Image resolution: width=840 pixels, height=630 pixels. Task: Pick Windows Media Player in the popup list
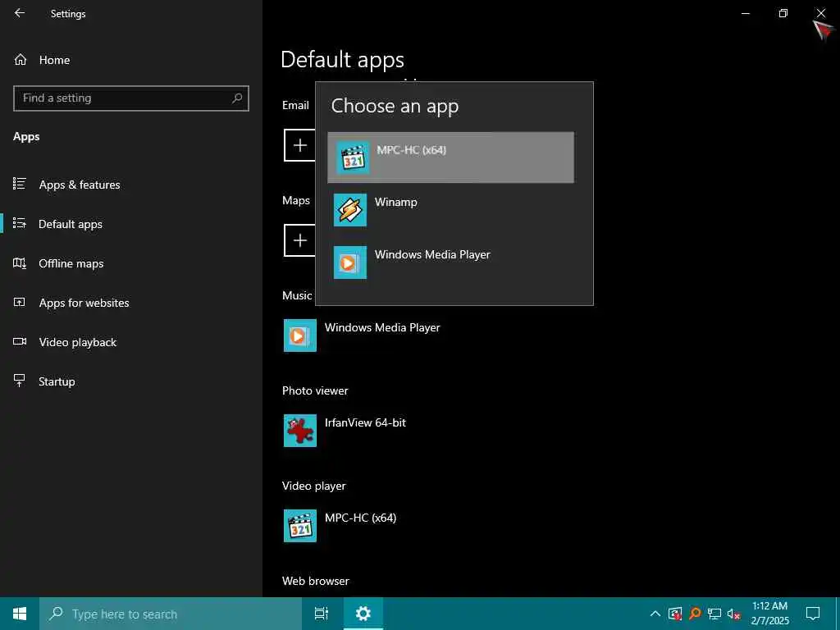pyautogui.click(x=450, y=262)
